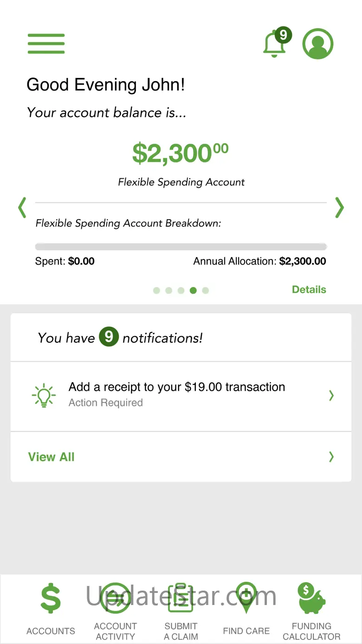362x644 pixels.
Task: Open the notification bell
Action: click(x=274, y=45)
